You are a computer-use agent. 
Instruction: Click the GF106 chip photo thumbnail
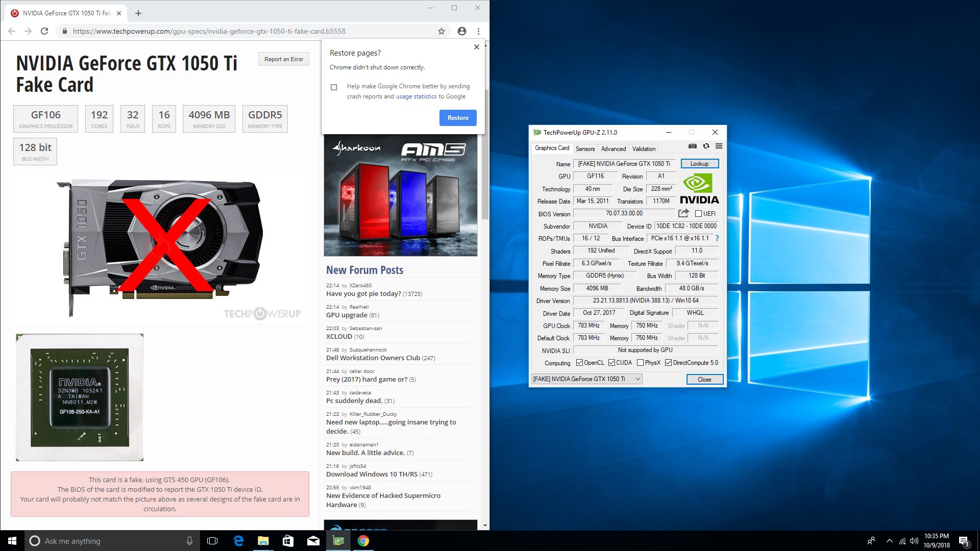coord(80,397)
